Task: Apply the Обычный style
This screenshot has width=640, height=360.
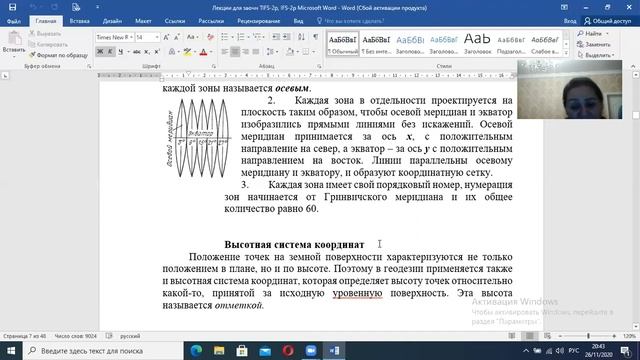Action: coord(343,44)
